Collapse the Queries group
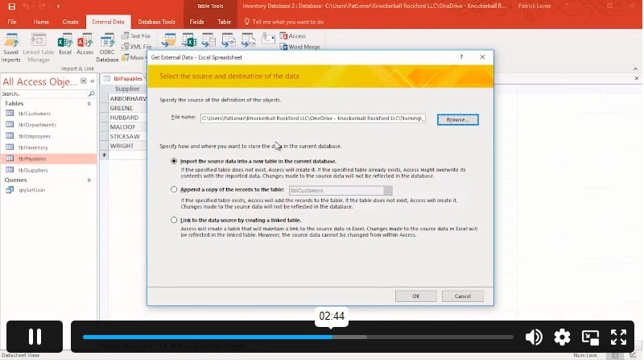Viewport: 644px width, 360px height. point(89,180)
